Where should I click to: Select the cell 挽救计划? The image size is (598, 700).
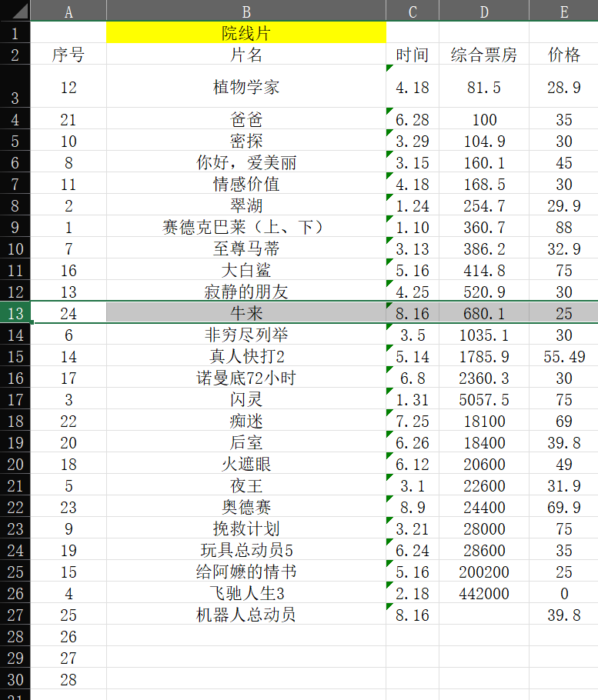pos(246,528)
